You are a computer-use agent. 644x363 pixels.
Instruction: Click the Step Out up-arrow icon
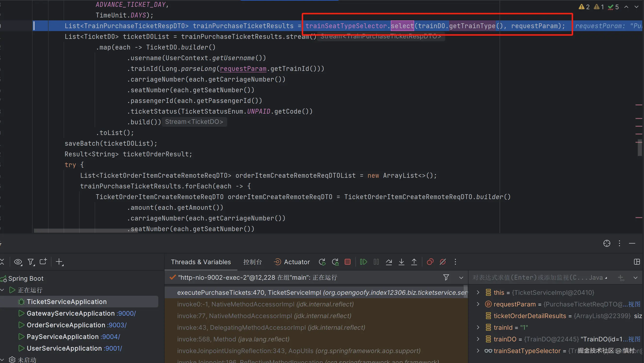pyautogui.click(x=414, y=262)
